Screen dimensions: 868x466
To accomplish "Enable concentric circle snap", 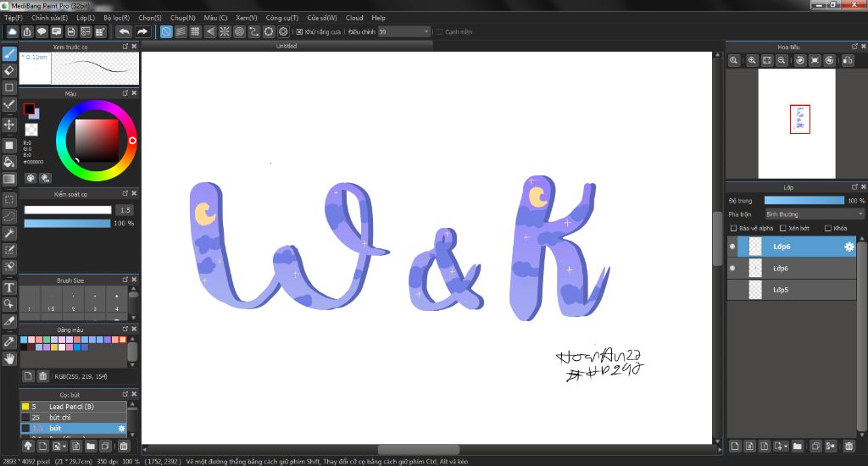I will pyautogui.click(x=239, y=31).
